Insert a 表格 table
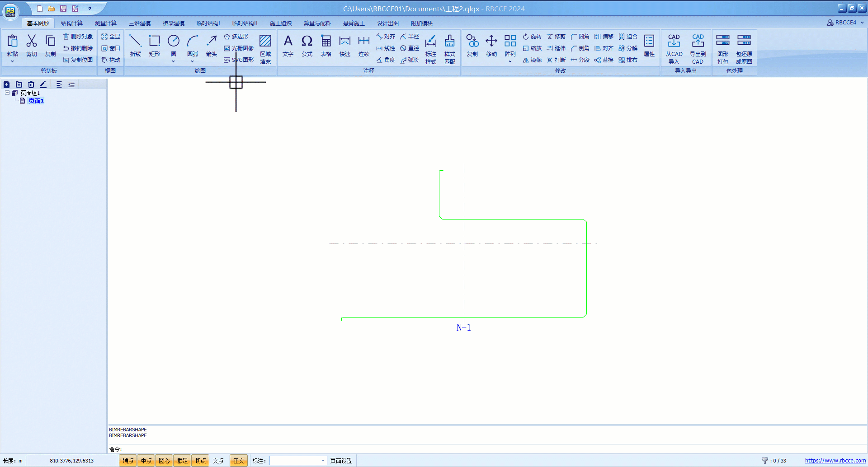 coord(326,45)
